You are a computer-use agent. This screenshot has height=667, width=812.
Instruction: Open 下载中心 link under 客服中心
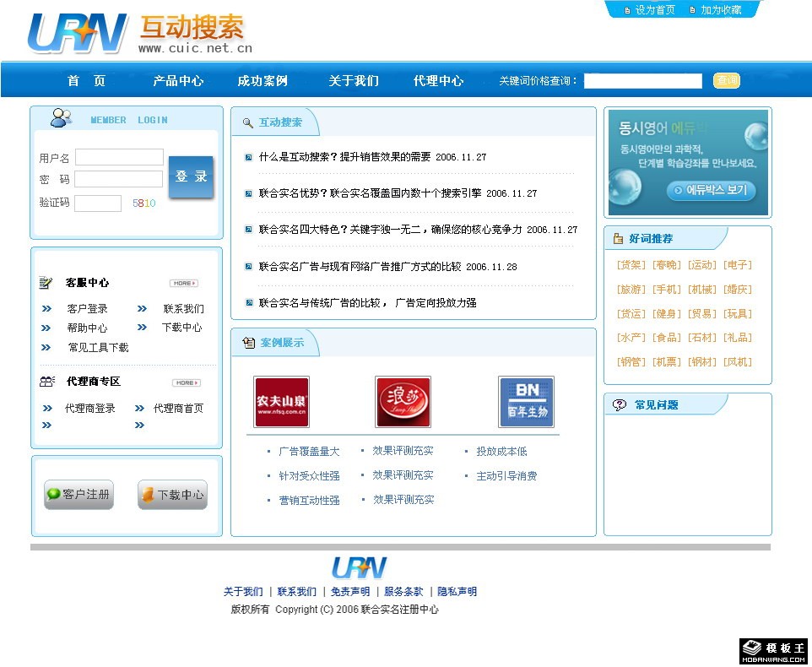pos(181,328)
